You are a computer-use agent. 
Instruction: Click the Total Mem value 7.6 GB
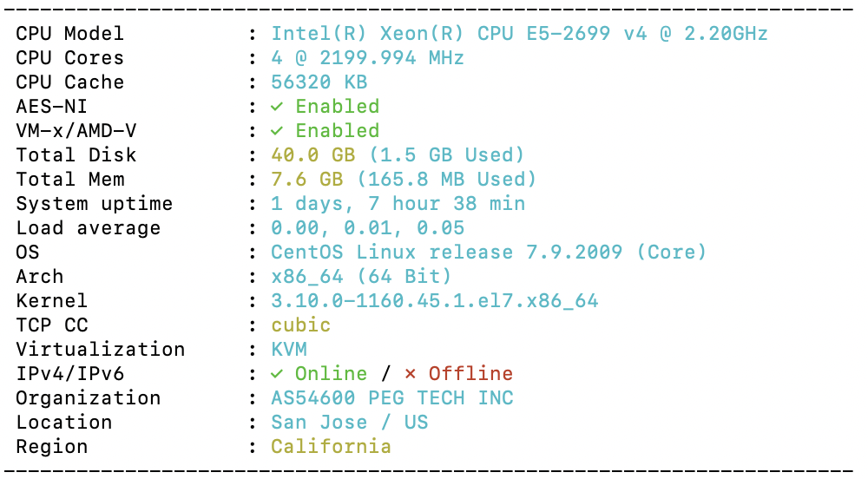(307, 180)
